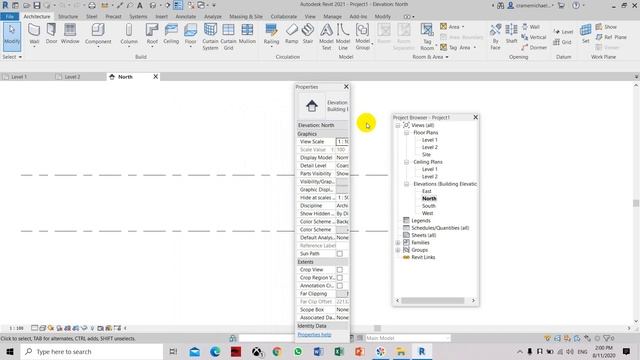Select the Curtain Grid tool
This screenshot has height=360, width=640.
coord(228,37)
